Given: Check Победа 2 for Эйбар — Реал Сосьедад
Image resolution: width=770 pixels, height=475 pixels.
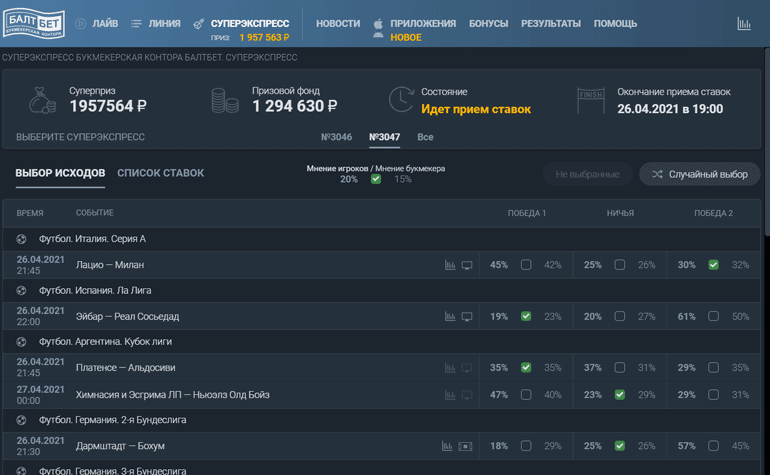Looking at the screenshot, I should 714,316.
